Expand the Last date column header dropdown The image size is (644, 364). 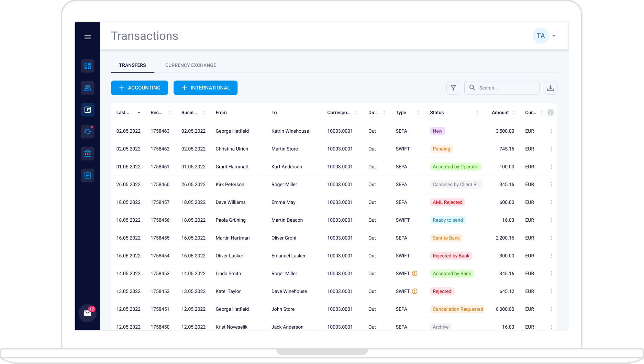click(139, 112)
